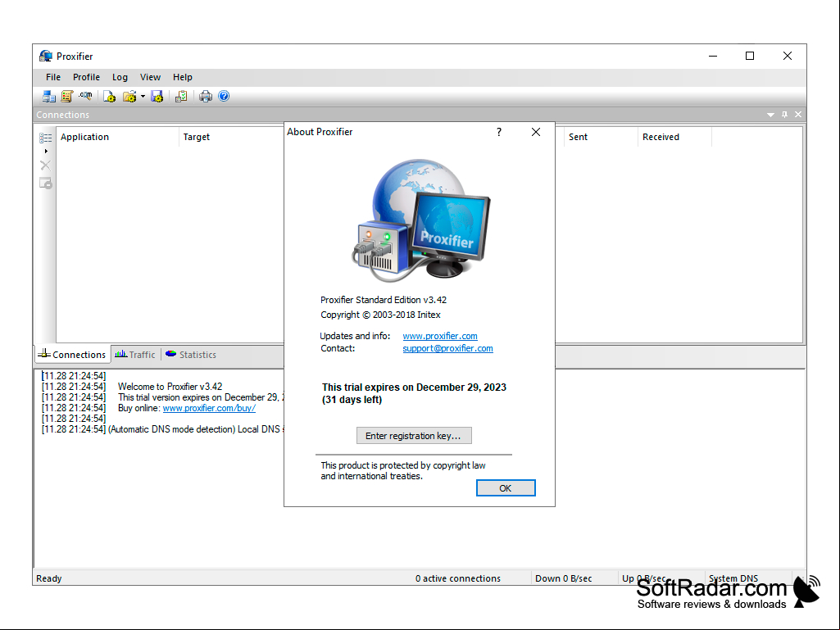Open a profile using the folder icon
This screenshot has height=630, width=840.
click(129, 97)
